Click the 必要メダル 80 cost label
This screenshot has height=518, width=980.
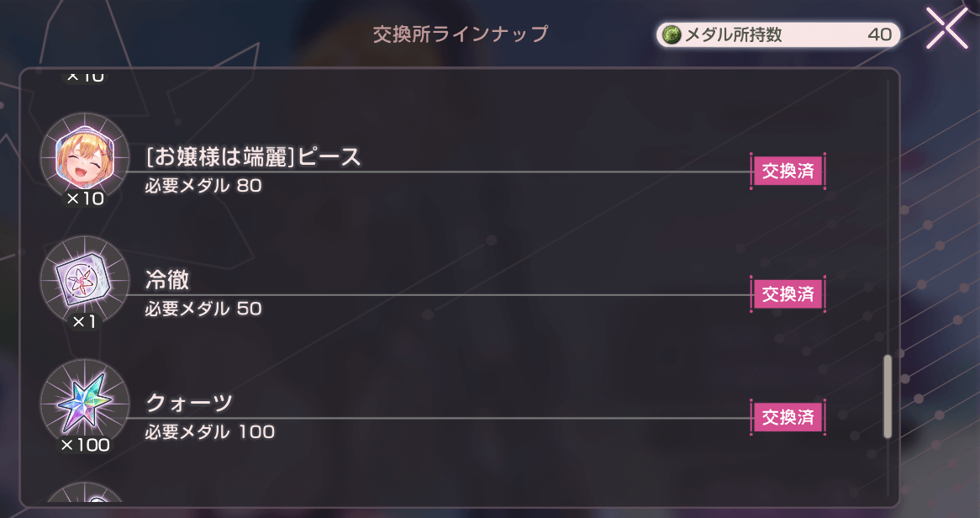pos(200,185)
